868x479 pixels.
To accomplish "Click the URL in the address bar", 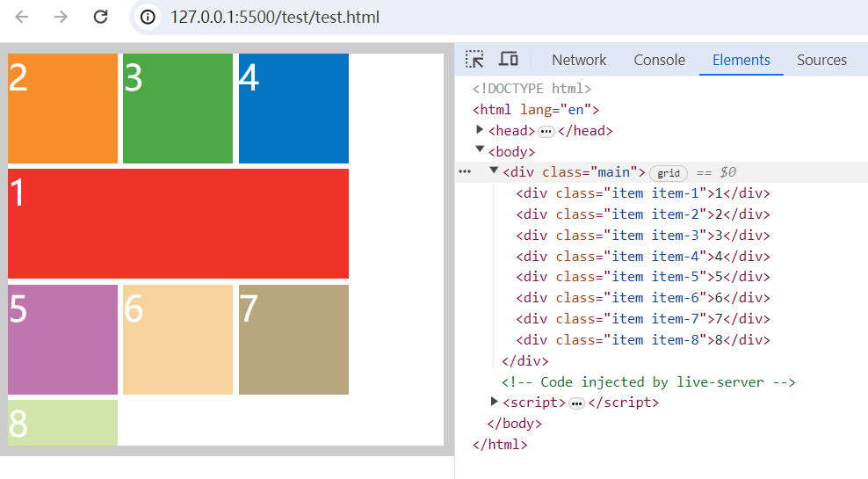I will pos(275,18).
